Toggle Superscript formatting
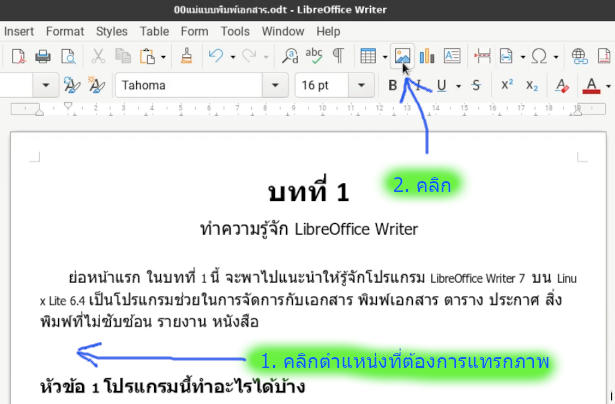Viewport: 615px width, 404px height. [507, 85]
